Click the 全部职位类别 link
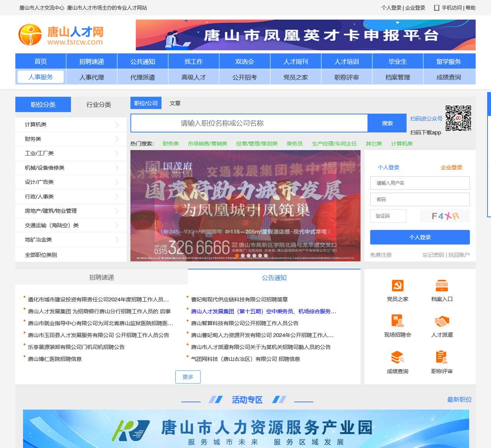 point(41,255)
